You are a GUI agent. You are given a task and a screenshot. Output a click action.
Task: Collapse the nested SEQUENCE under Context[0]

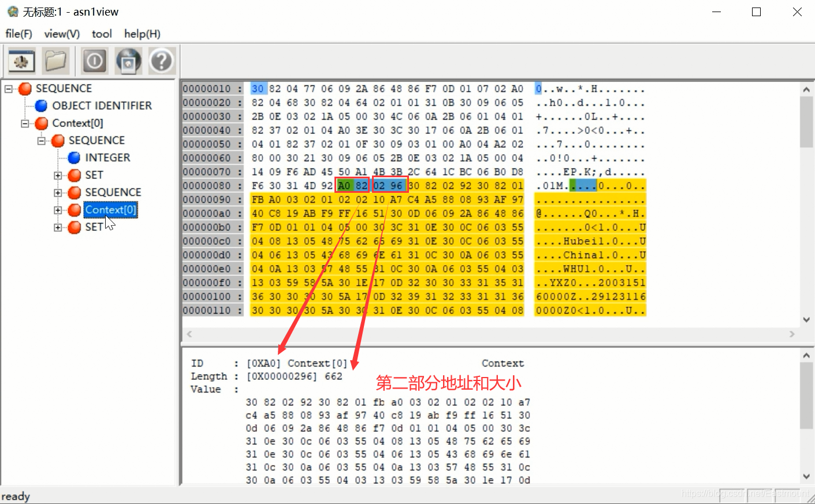pyautogui.click(x=41, y=141)
